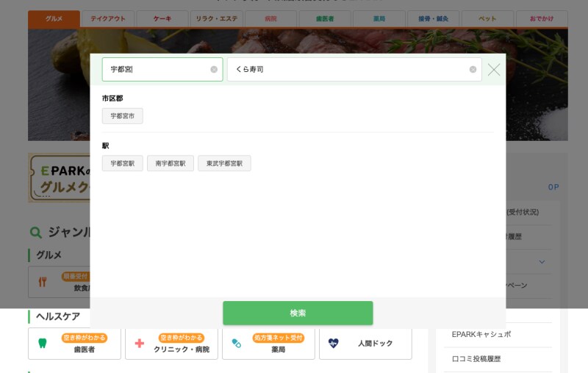Open the 歯医者 healthcare category card

pos(75,344)
